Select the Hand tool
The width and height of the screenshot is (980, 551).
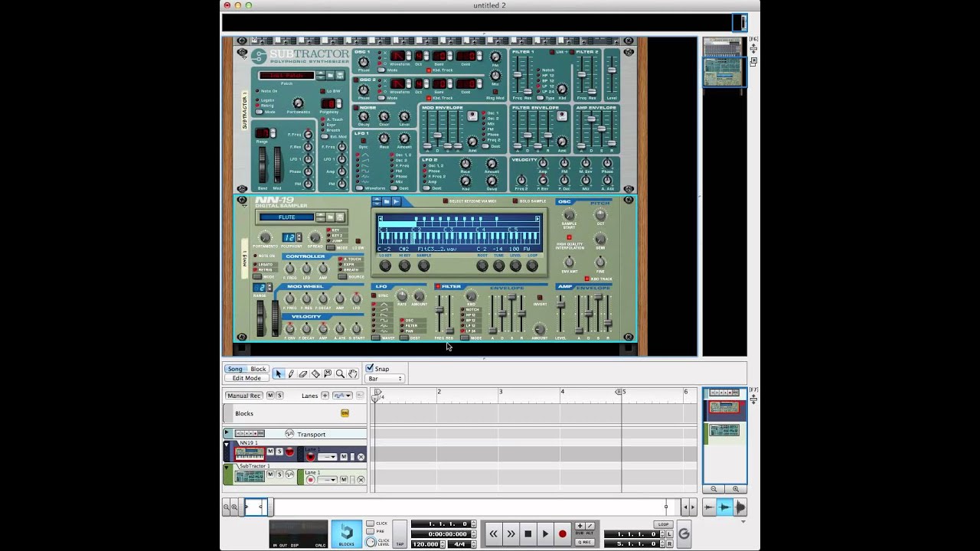coord(352,373)
